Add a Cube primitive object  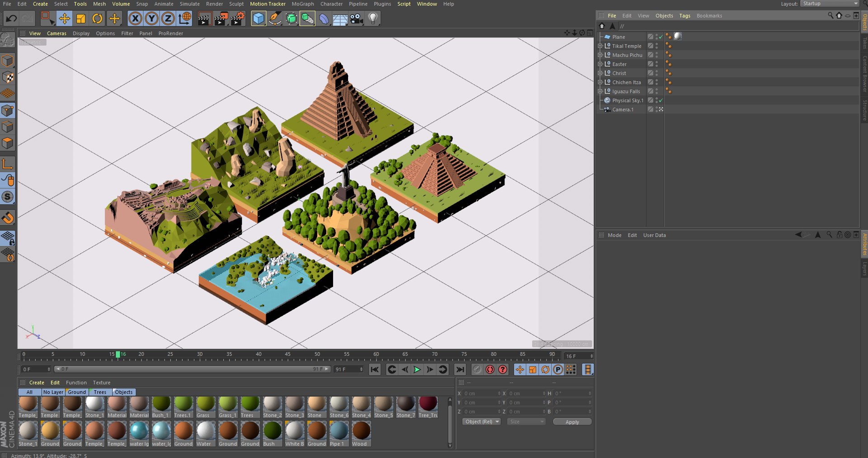(x=258, y=19)
